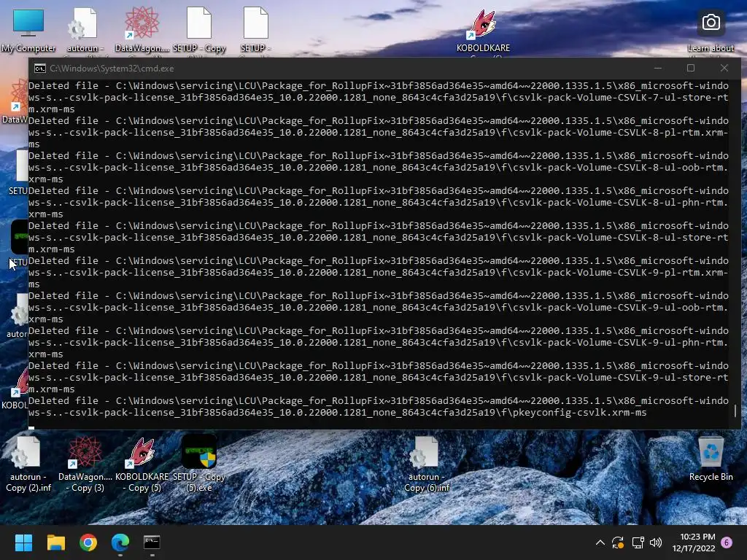
Task: Open the network status tray icon
Action: tap(638, 542)
